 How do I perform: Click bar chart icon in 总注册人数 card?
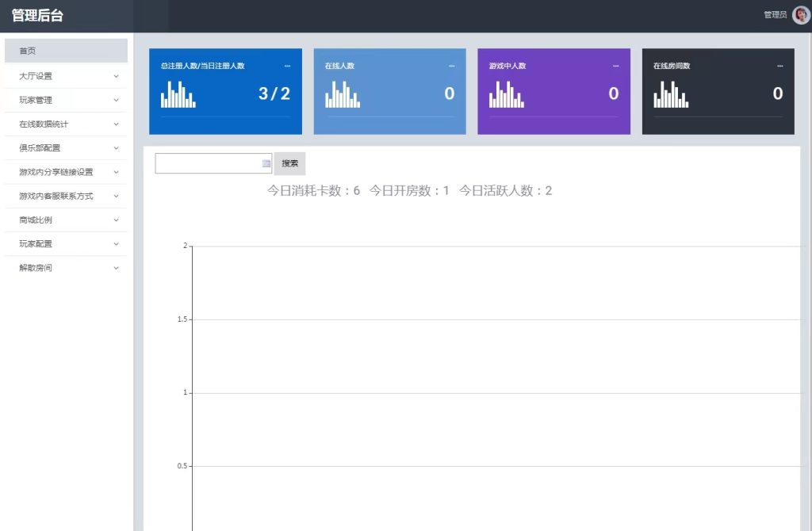pos(178,94)
